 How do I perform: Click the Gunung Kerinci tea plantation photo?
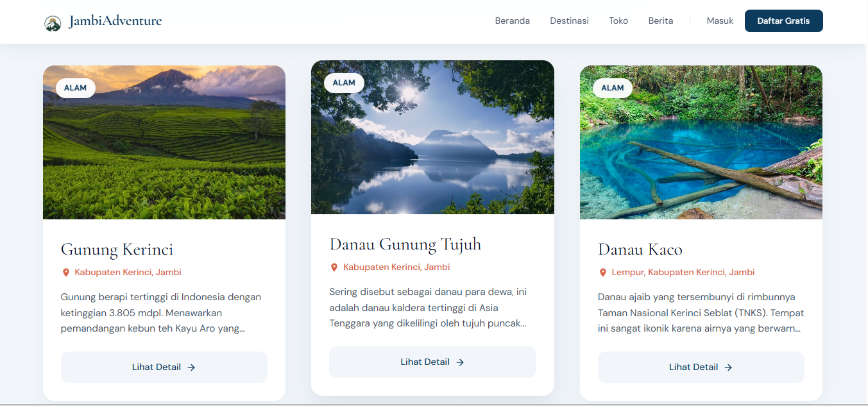164,142
